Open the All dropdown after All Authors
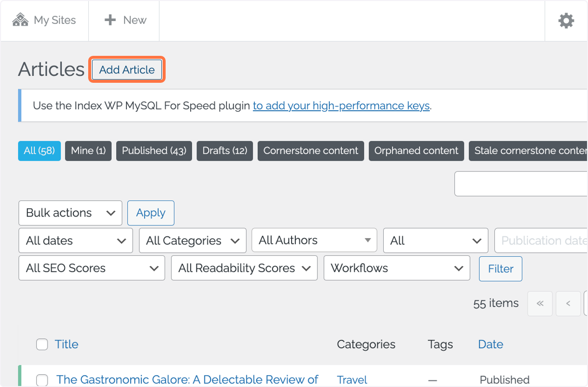 coord(436,241)
